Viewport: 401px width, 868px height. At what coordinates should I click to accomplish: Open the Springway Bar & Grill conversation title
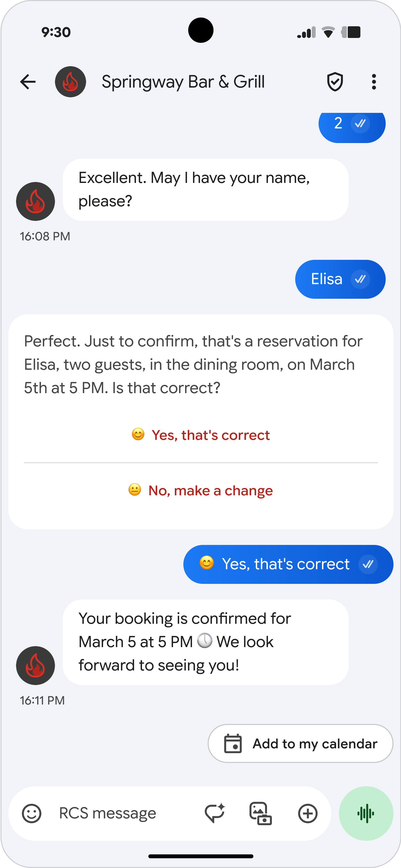[183, 82]
